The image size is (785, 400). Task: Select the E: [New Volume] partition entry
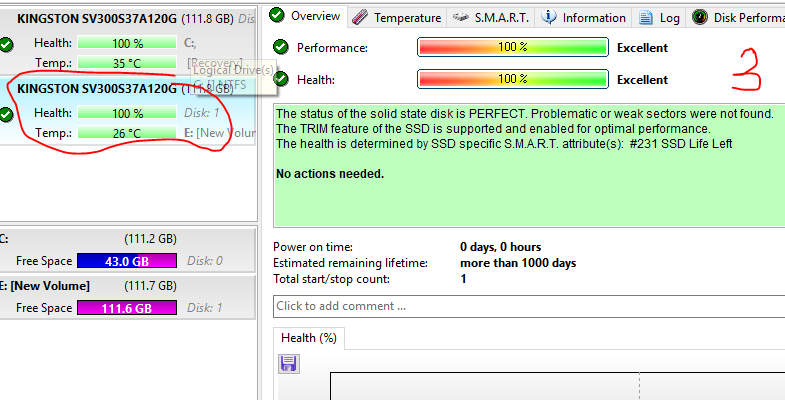point(128,297)
